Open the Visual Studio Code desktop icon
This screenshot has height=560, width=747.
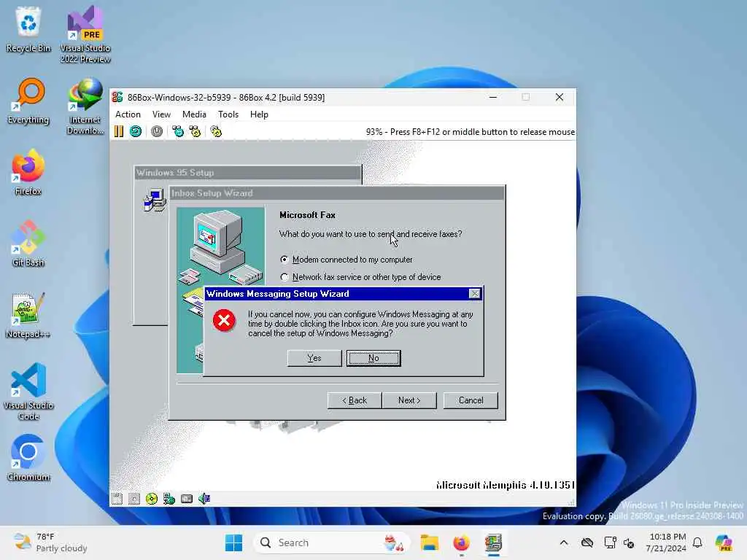(28, 392)
